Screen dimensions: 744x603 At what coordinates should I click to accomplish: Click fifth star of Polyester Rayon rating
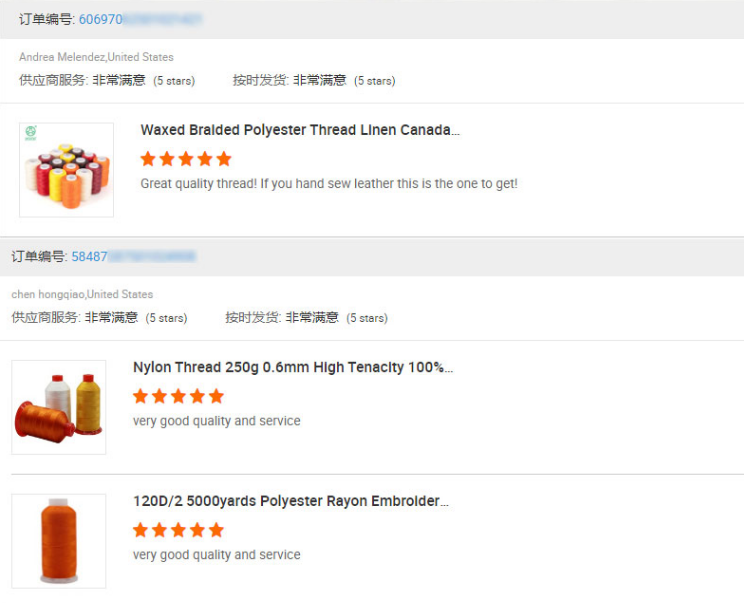(x=216, y=530)
